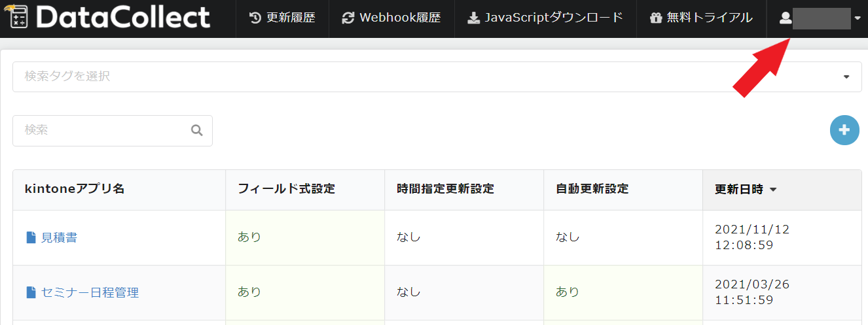
Task: Click the sync arrows icon beside Webhook履歴
Action: 348,18
